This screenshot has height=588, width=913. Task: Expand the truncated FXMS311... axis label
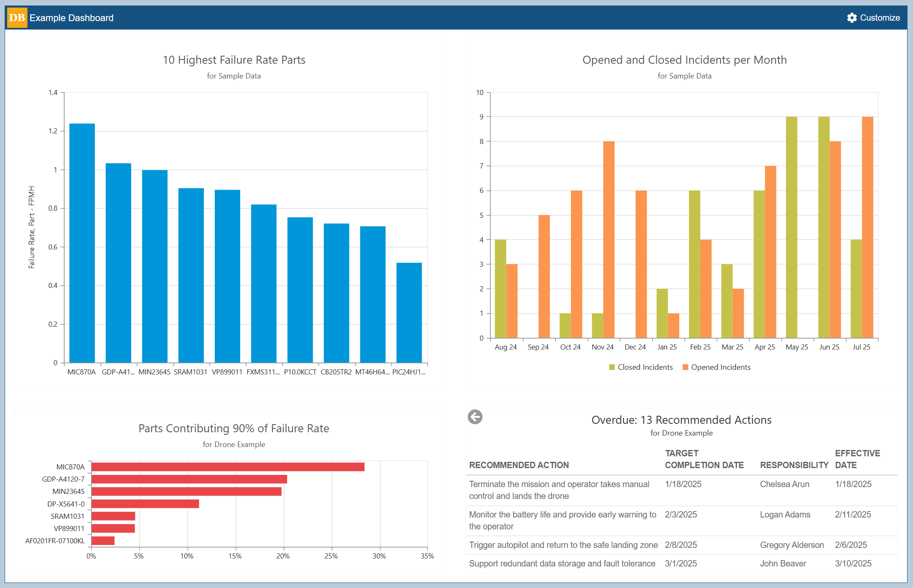click(263, 372)
